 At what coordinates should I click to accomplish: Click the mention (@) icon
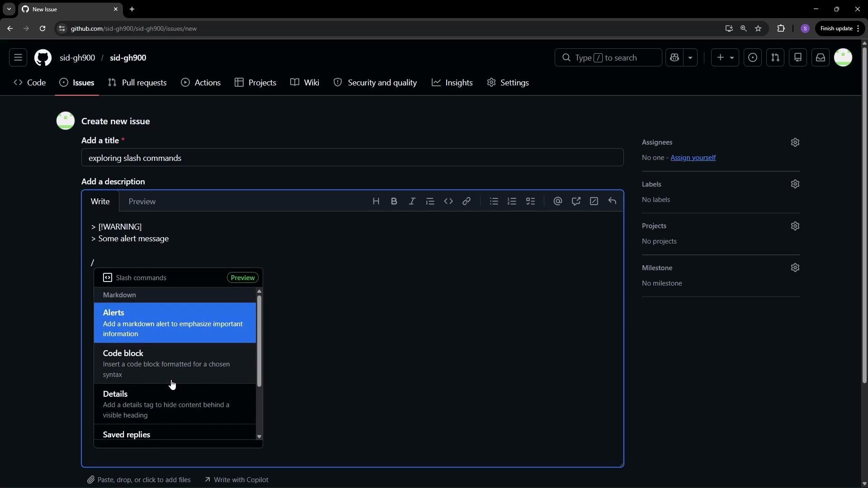coord(557,202)
